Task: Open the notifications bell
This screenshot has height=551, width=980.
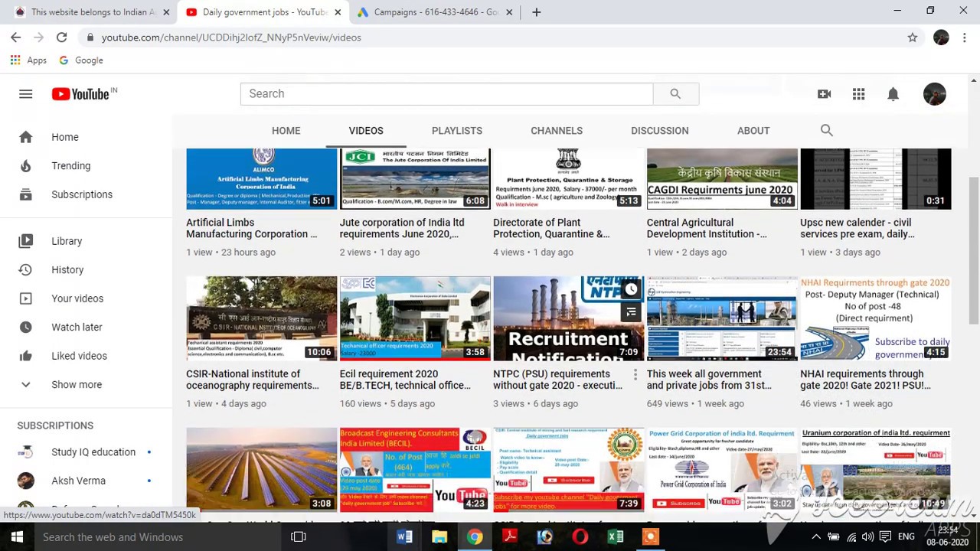Action: click(x=893, y=93)
